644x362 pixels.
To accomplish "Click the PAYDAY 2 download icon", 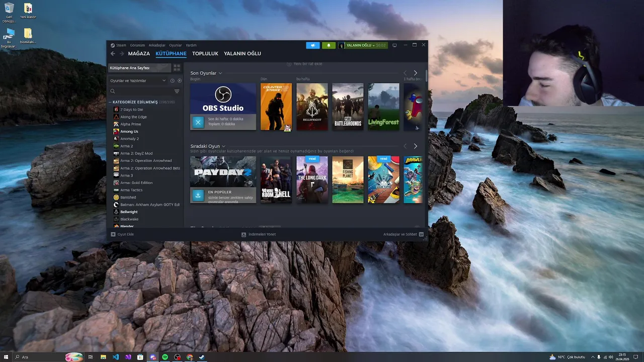I will coord(198,195).
